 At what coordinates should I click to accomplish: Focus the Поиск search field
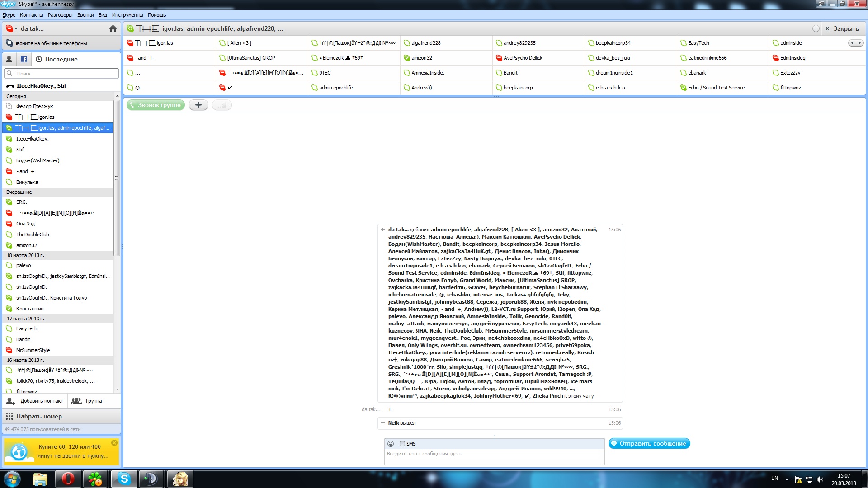[x=61, y=73]
